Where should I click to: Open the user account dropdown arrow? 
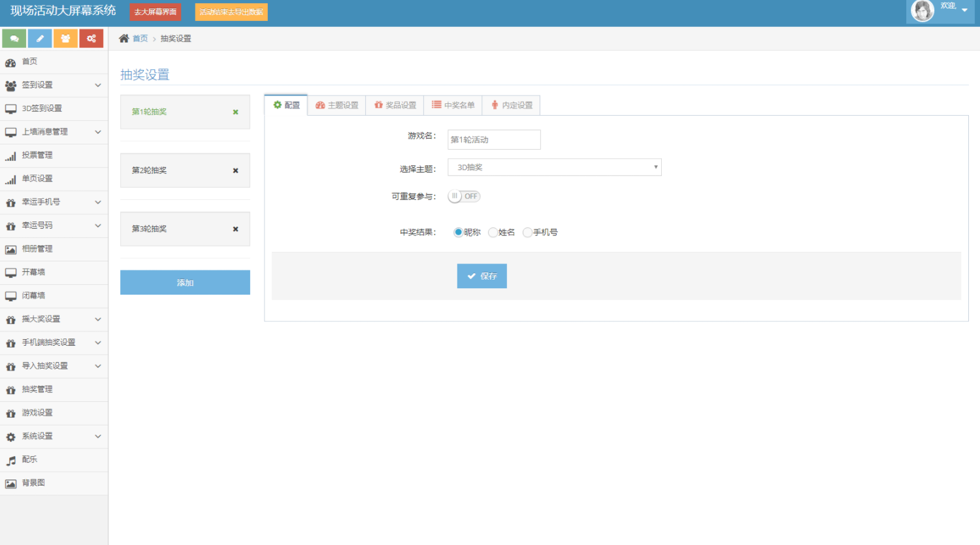coord(964,10)
